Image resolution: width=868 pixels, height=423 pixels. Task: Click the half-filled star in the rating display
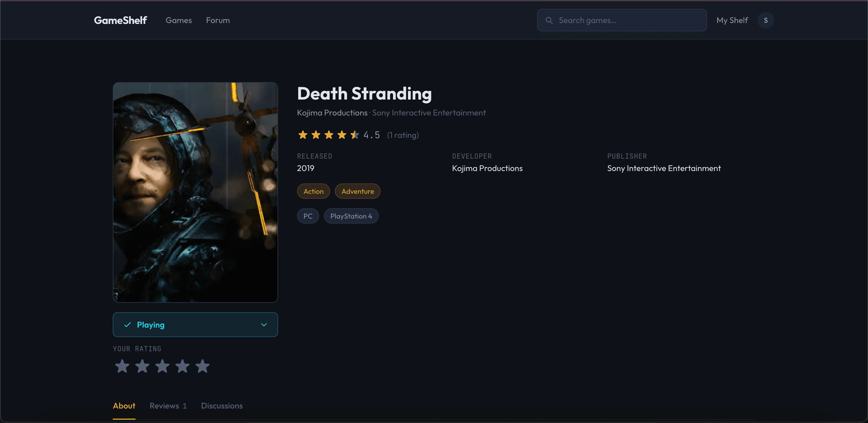(x=355, y=134)
